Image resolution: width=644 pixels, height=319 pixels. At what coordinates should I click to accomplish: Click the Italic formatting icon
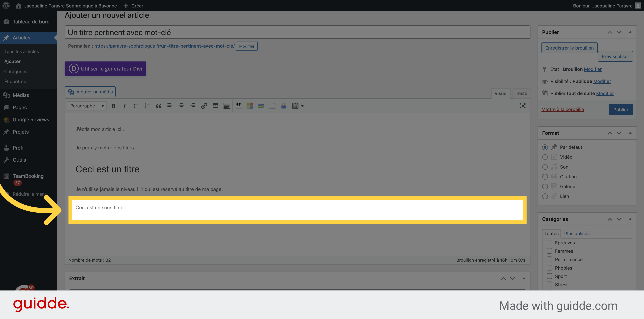click(124, 106)
